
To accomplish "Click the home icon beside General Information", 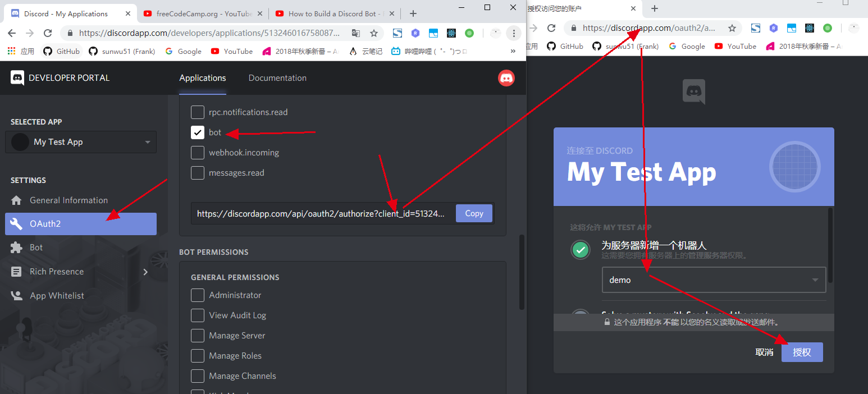I will (16, 200).
